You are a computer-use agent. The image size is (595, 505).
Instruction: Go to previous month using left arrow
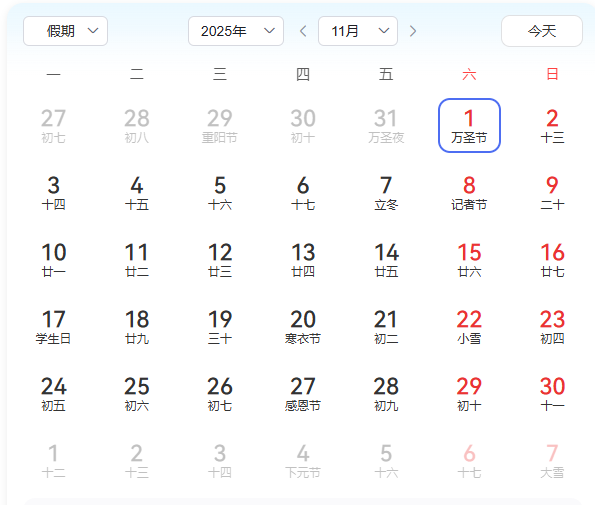303,31
